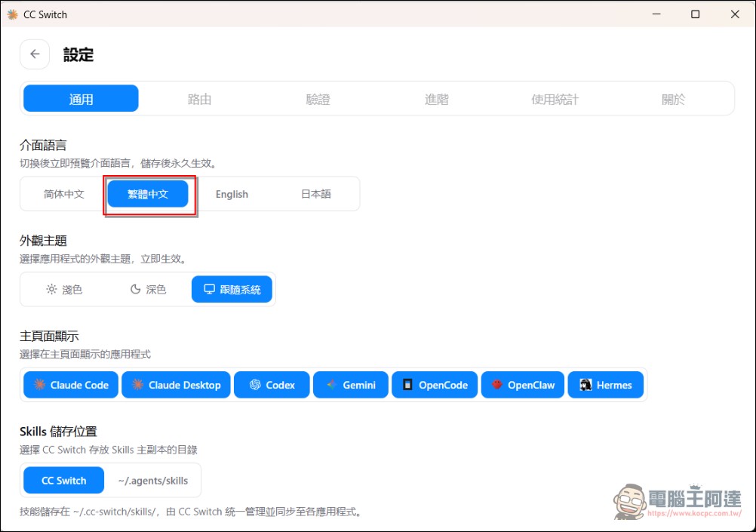Viewport: 756px width, 532px height.
Task: Open the 關於 tab
Action: pos(674,99)
